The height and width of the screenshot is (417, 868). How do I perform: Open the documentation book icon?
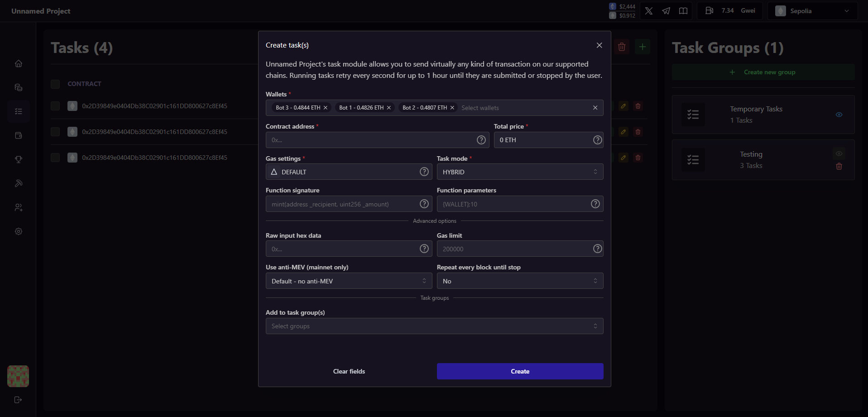683,11
